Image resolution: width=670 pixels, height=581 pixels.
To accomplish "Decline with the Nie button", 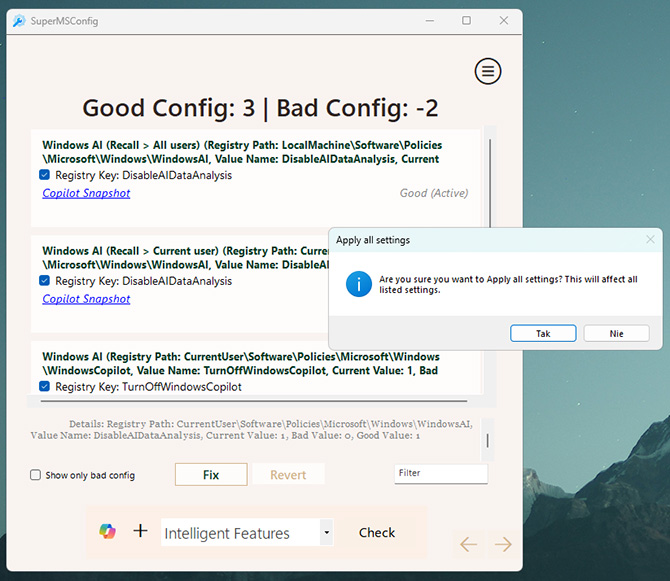I will click(616, 333).
